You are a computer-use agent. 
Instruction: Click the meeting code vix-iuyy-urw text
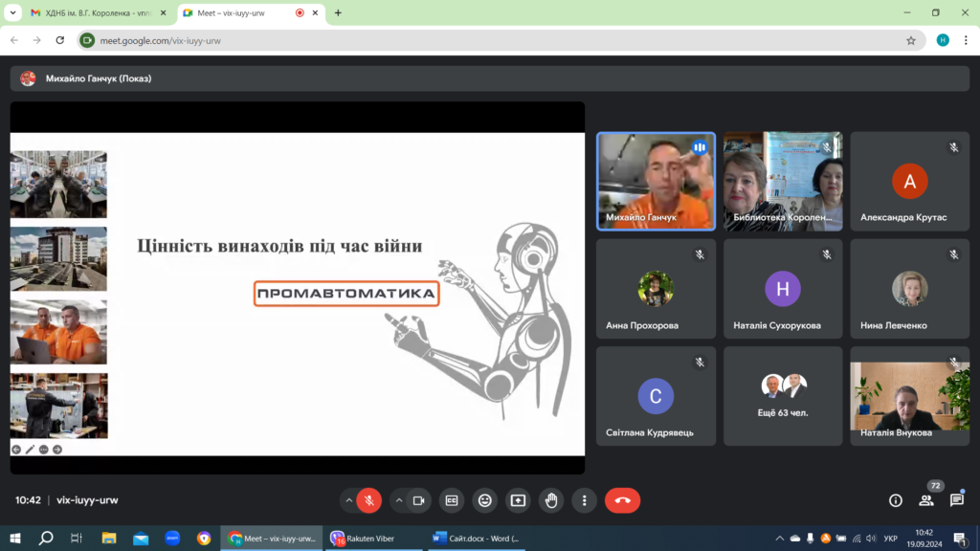coord(87,500)
